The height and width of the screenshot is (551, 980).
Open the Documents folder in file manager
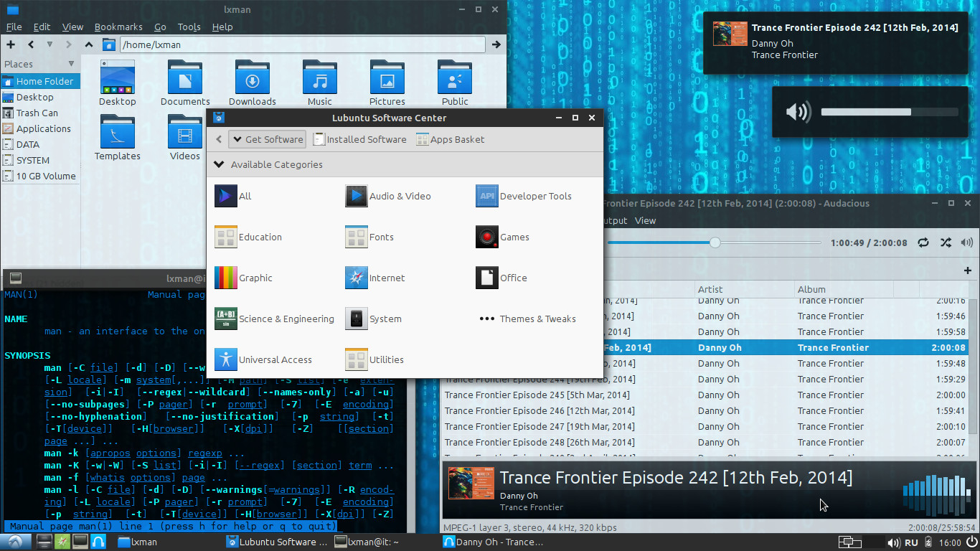coord(185,83)
